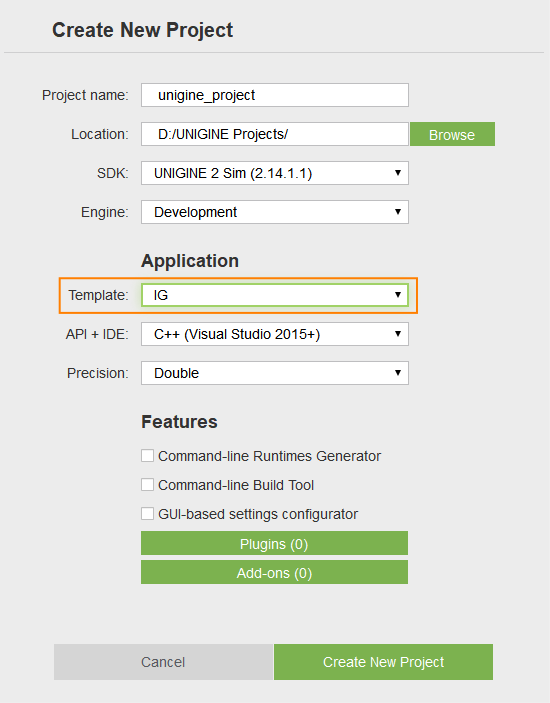The width and height of the screenshot is (550, 703).
Task: Open the Add-ons (0) list
Action: [274, 573]
